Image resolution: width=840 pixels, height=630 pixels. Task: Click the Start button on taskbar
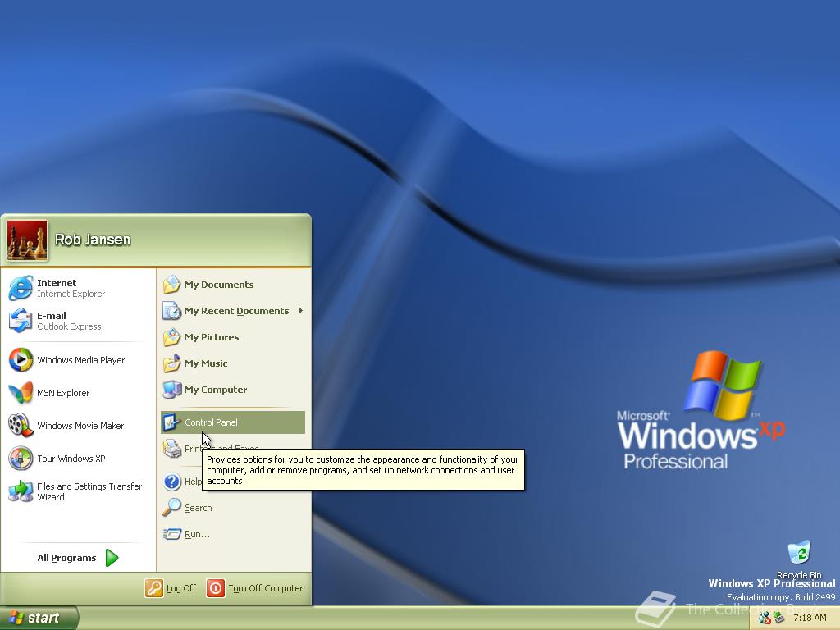[x=39, y=618]
